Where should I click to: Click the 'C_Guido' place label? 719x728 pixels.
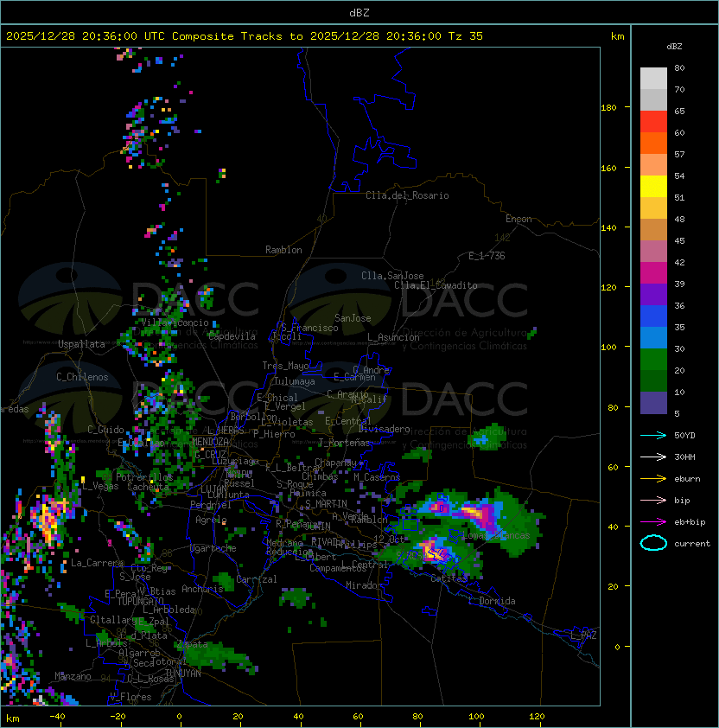click(105, 430)
